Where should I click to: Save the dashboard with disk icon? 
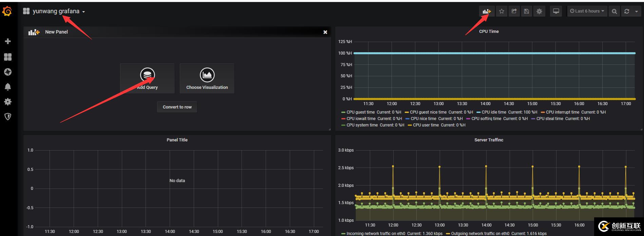tap(526, 11)
